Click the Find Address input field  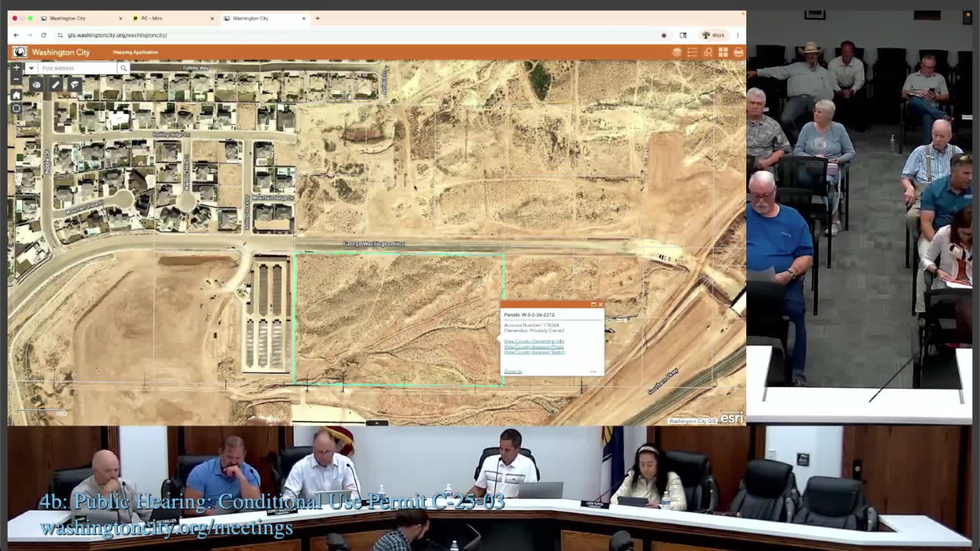[x=78, y=68]
